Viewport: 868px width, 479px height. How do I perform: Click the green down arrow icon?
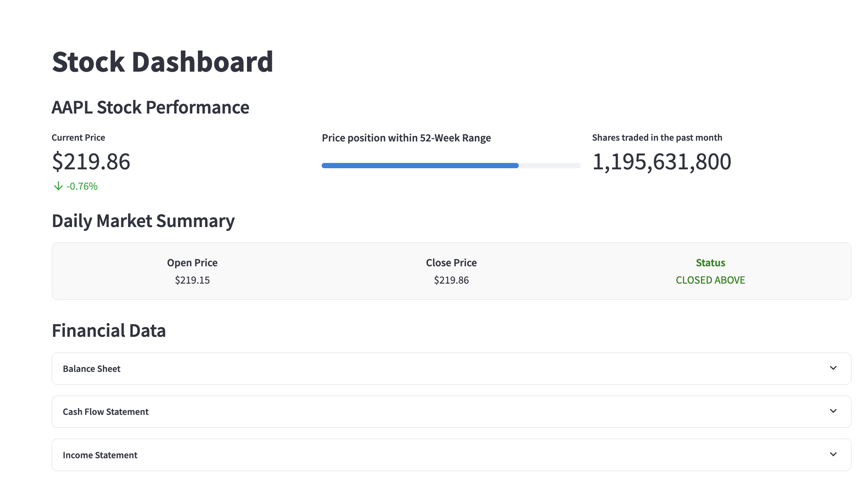coord(58,186)
